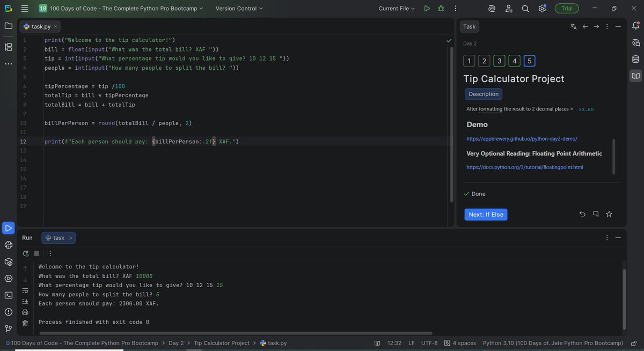The image size is (644, 351).
Task: Print console output printer icon
Action: click(x=25, y=312)
